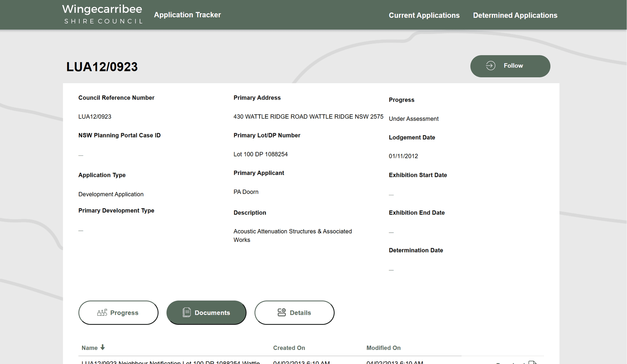The width and height of the screenshot is (627, 364).
Task: Click the LUA12/0923 page title
Action: click(102, 67)
